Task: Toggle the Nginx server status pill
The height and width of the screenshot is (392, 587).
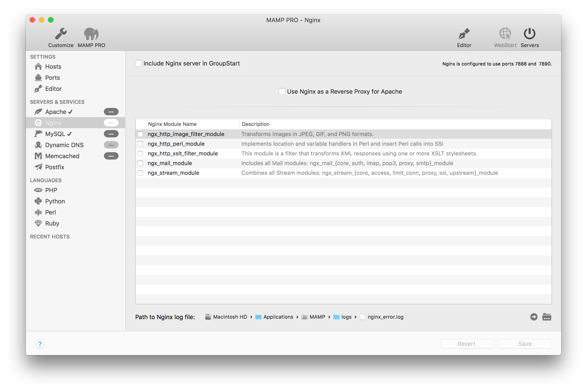Action: [x=111, y=123]
